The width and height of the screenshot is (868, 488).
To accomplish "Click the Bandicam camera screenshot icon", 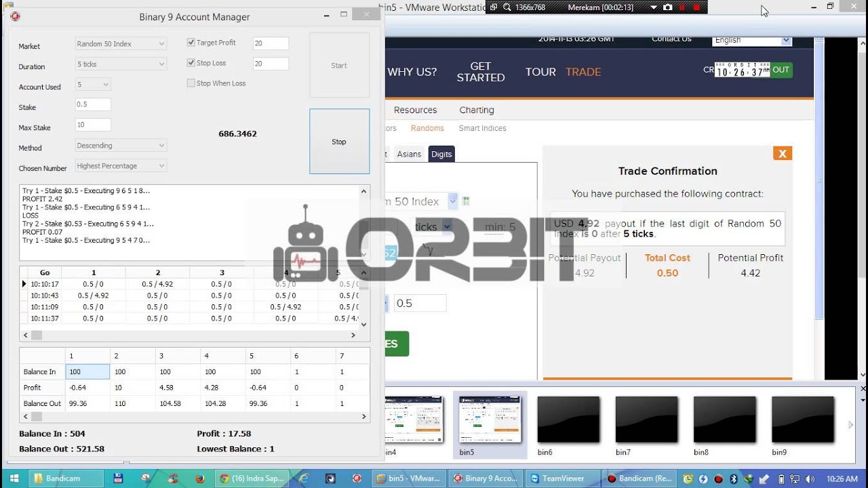I will click(668, 7).
